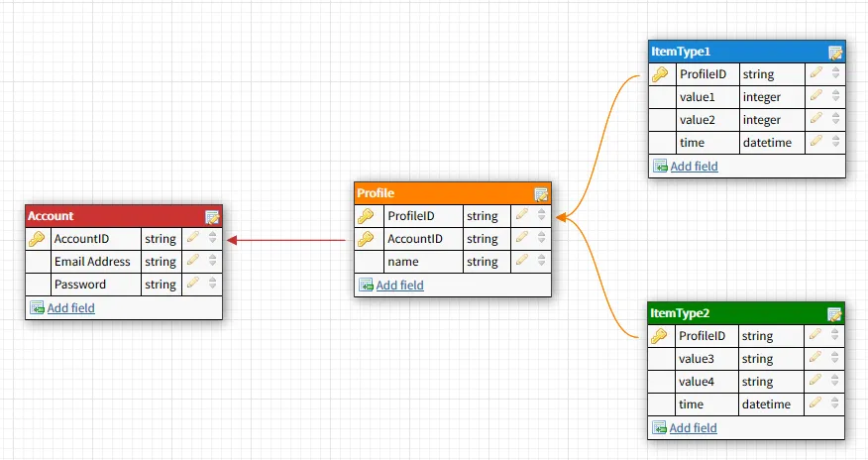The height and width of the screenshot is (460, 868).
Task: Click 'string' type in Password row
Action: [x=161, y=285]
